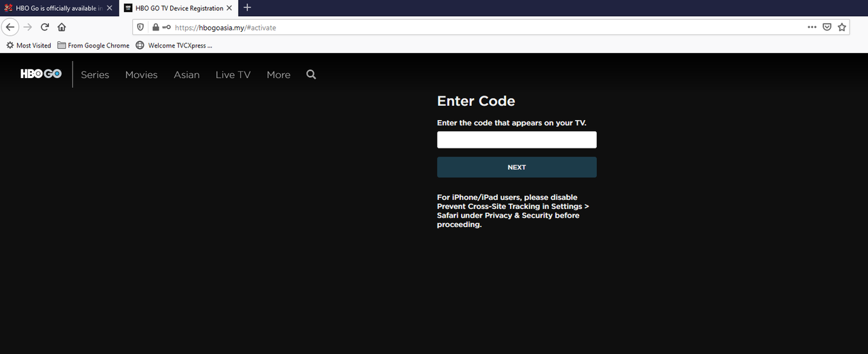Close the HBO Go is officially available tab
The image size is (868, 354).
click(x=109, y=8)
